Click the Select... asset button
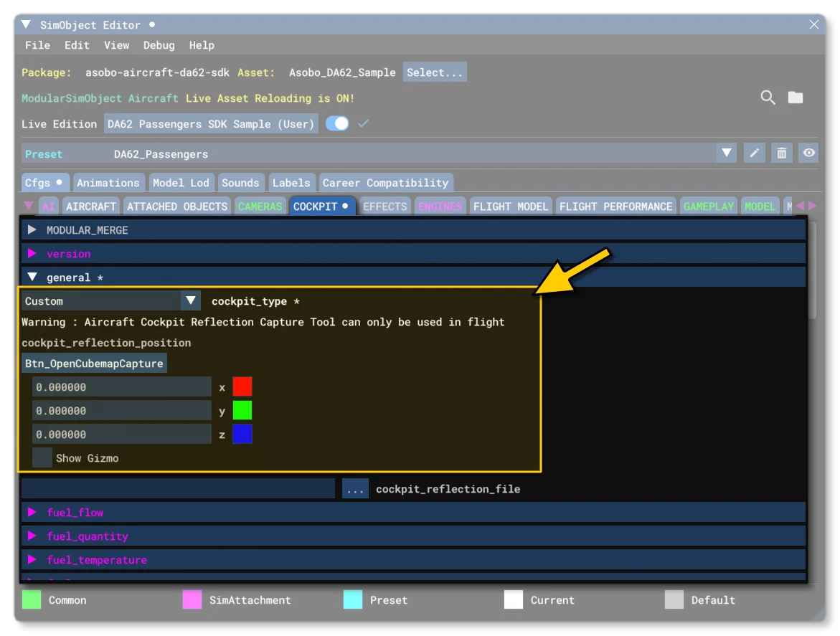The width and height of the screenshot is (840, 636). click(435, 72)
